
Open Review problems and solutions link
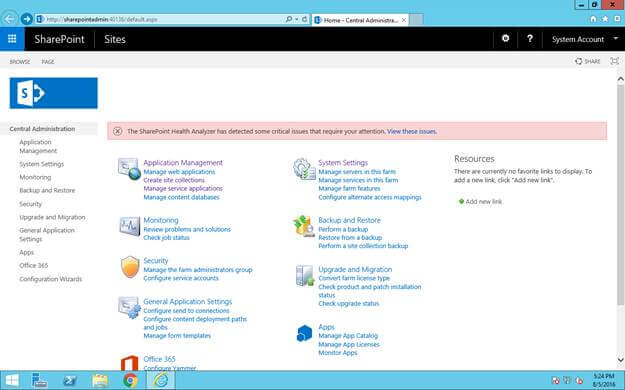pos(187,229)
